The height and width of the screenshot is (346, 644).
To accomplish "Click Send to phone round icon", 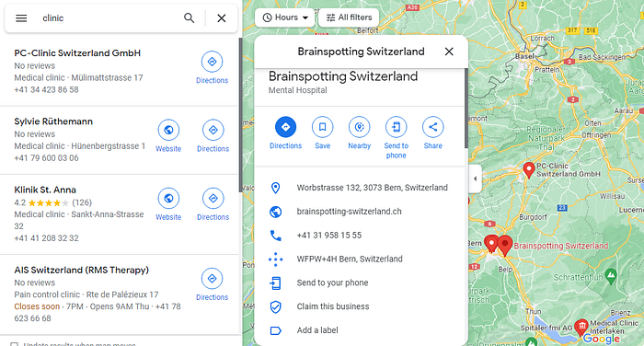I will pyautogui.click(x=396, y=127).
